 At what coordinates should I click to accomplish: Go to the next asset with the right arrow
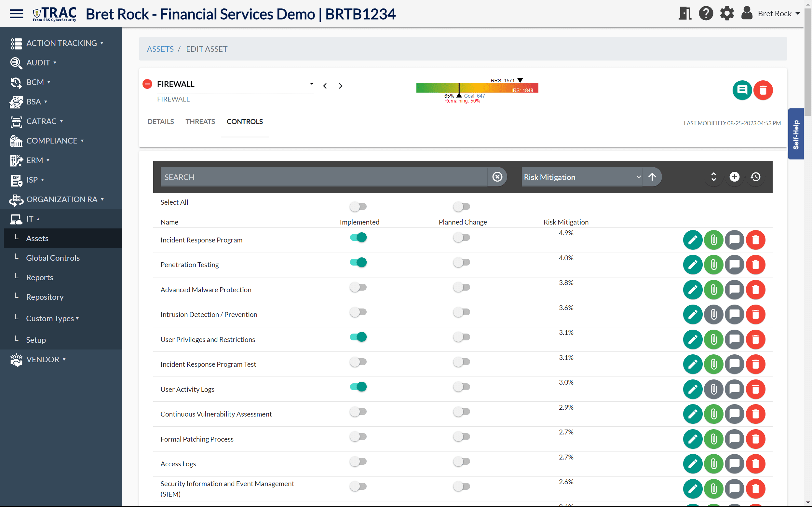tap(341, 86)
